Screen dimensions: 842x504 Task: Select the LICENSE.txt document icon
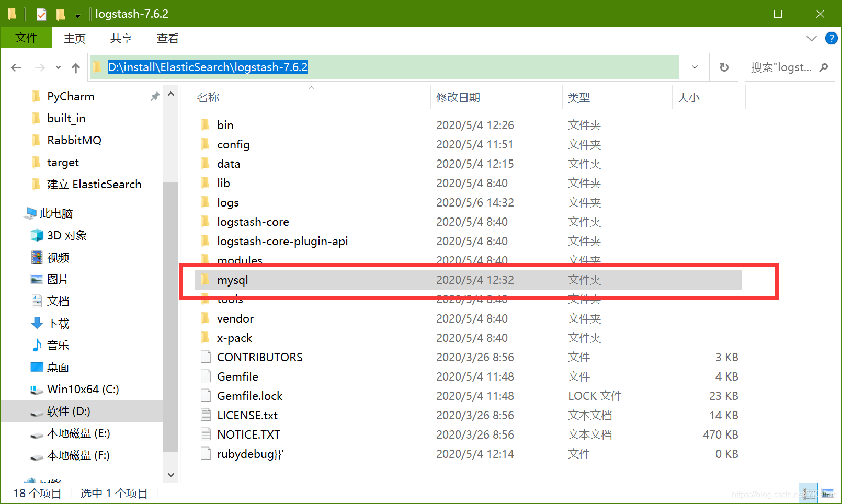coord(206,415)
